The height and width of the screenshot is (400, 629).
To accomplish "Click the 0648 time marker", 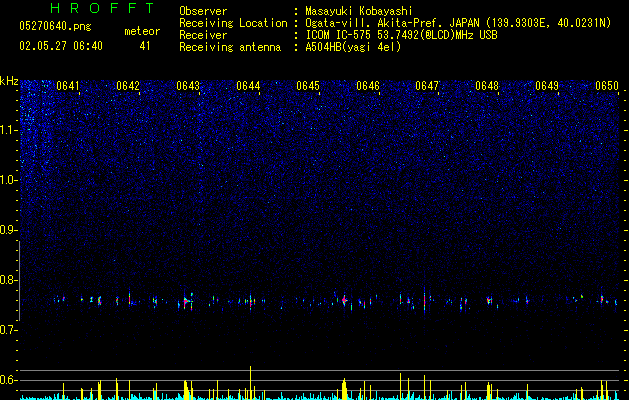I will 487,86.
